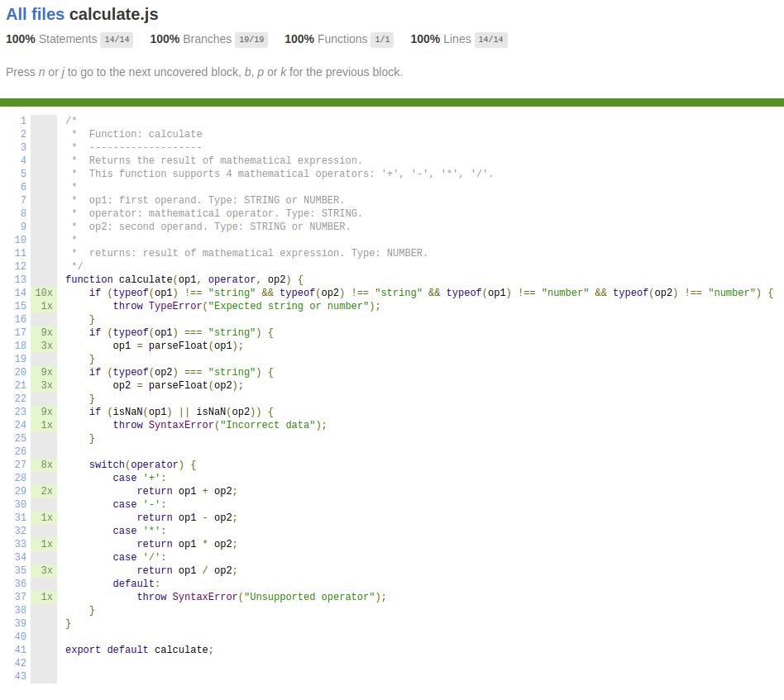Click the return op1 + op2 line
This screenshot has width=784, height=700.
click(187, 491)
